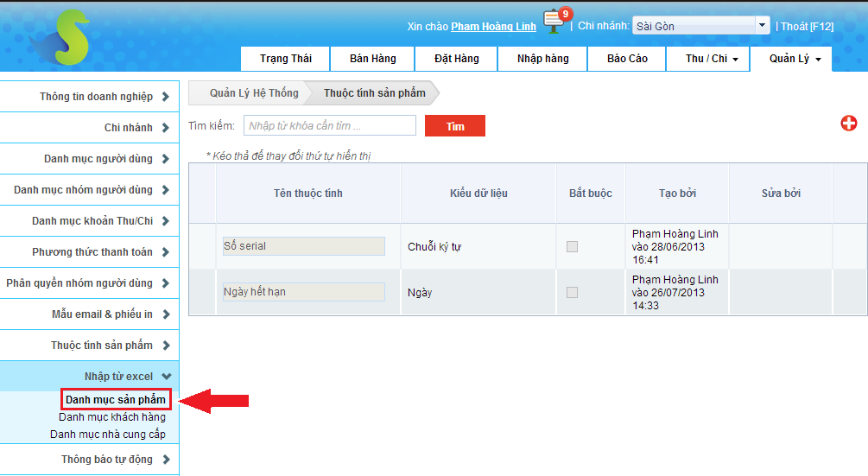
Task: Switch to the Bán Hàng tab
Action: (x=372, y=59)
